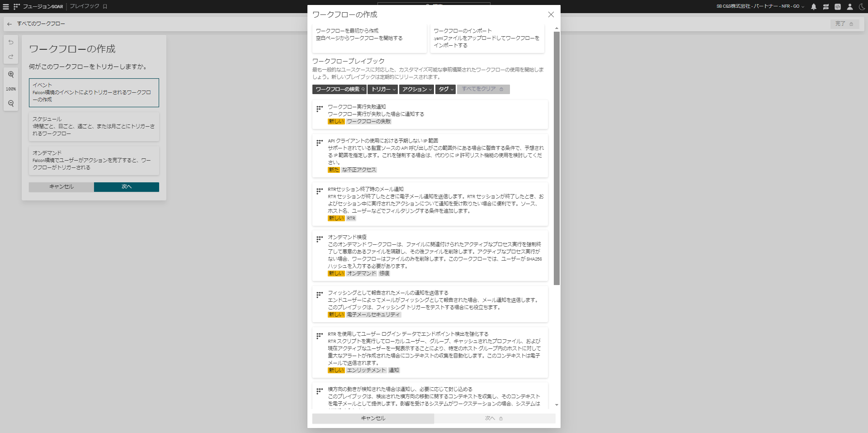Click the エンリッチメント tag
868x433 pixels.
pyautogui.click(x=366, y=370)
